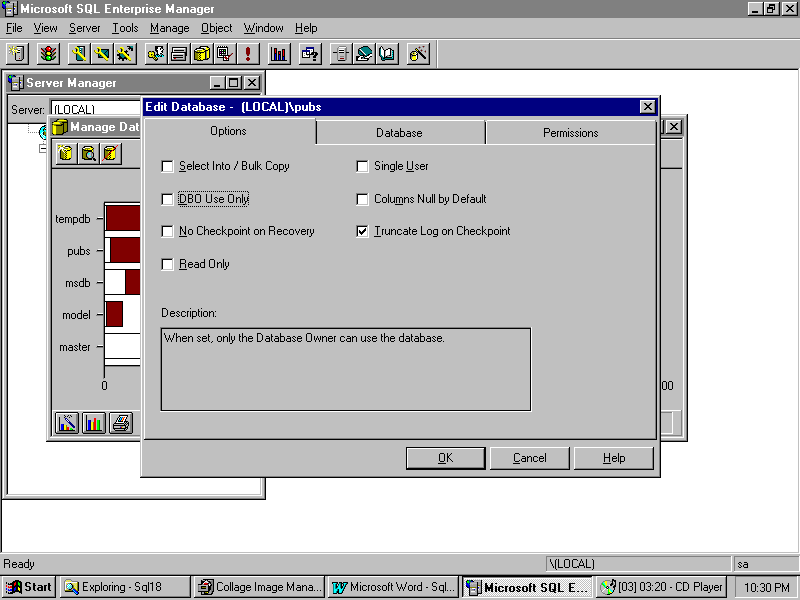Click the traffic light start/stop server icon
800x600 pixels.
[48, 54]
